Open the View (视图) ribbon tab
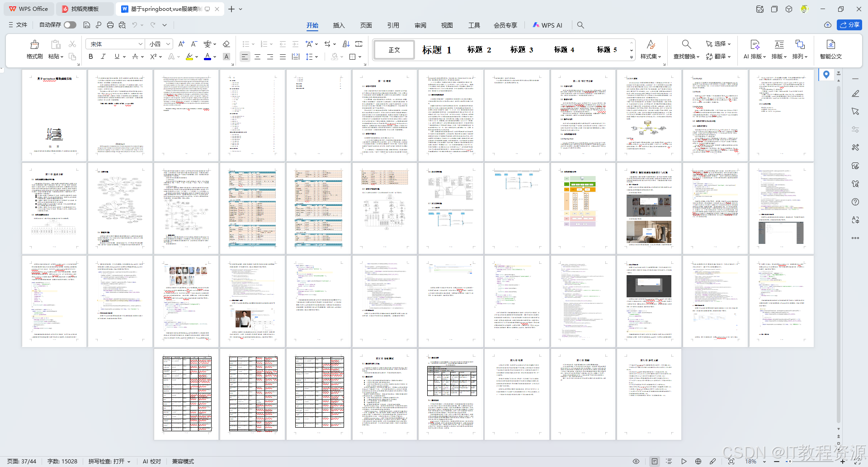This screenshot has height=467, width=868. [447, 25]
